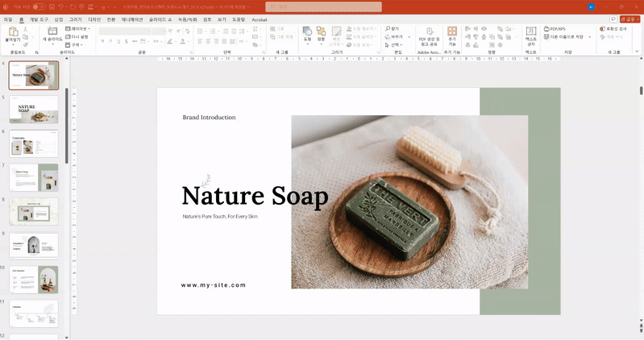The image size is (644, 340).
Task: Click the 다른 이름으로 저장 button
Action: (563, 37)
